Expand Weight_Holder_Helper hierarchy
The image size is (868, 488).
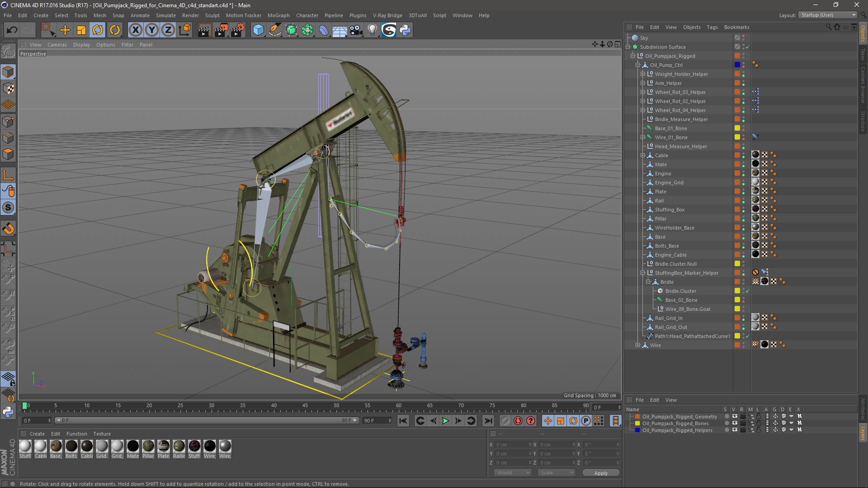(x=642, y=74)
